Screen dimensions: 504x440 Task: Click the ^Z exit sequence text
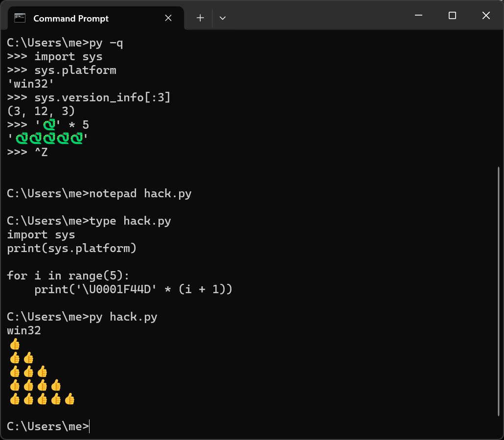click(x=41, y=152)
